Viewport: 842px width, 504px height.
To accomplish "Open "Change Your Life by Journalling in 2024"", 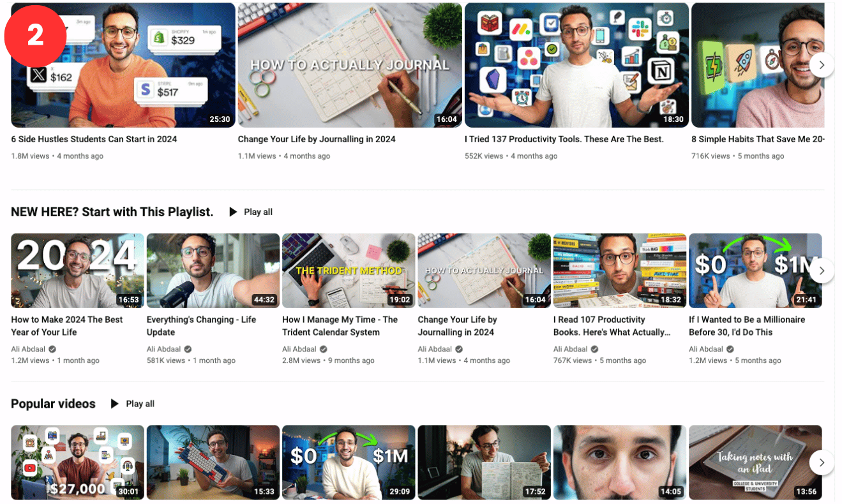I will point(317,139).
